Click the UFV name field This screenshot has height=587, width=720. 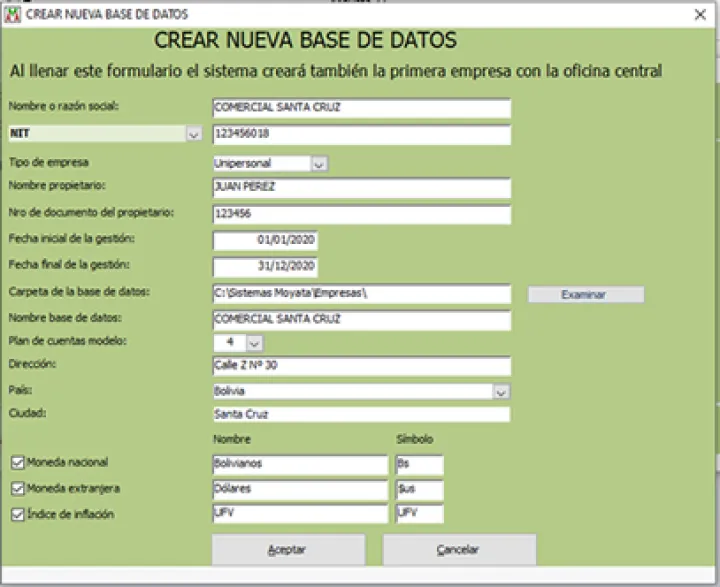click(300, 513)
